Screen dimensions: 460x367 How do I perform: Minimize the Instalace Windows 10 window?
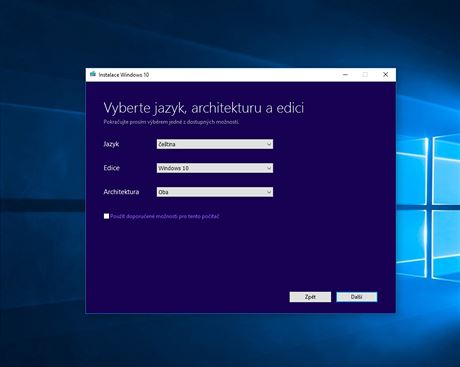click(345, 74)
